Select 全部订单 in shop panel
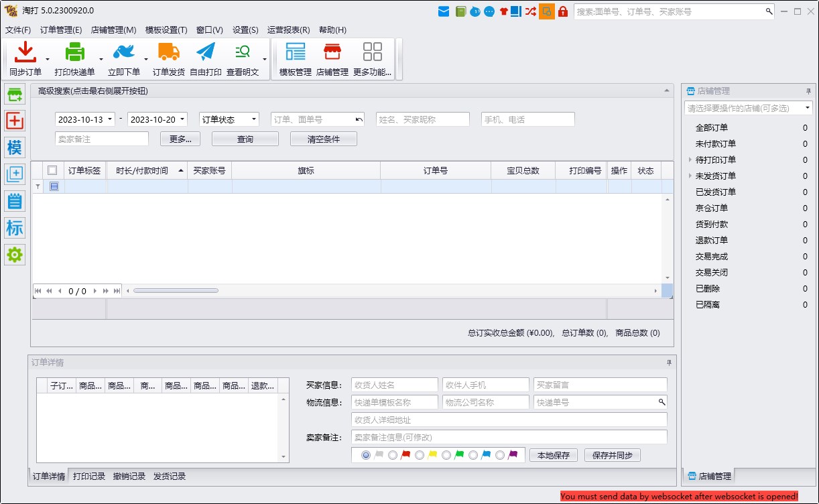 pos(712,127)
